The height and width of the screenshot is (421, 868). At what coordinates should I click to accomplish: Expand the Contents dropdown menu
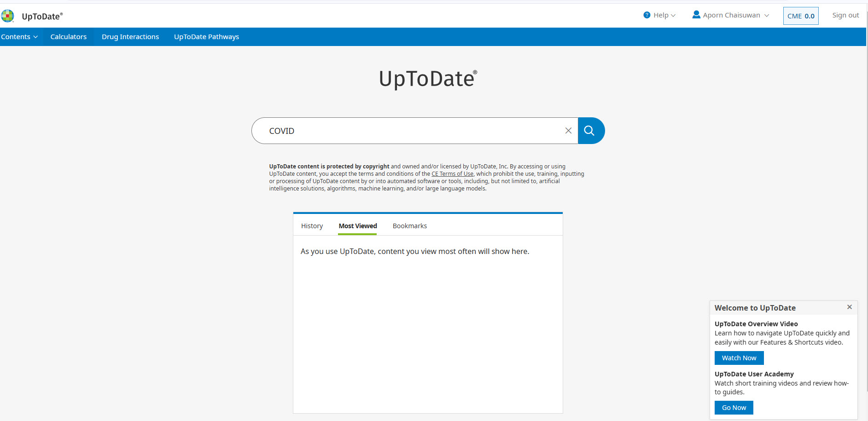tap(19, 37)
